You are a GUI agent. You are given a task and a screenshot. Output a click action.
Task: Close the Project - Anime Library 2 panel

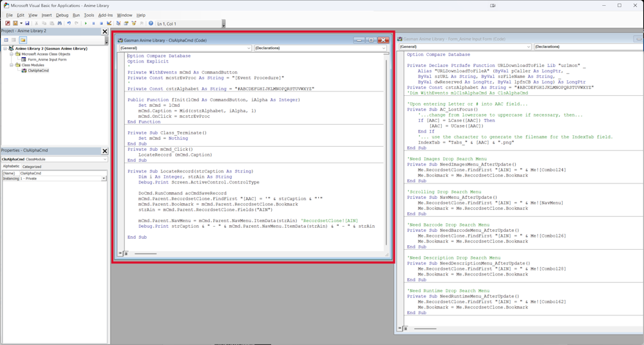(105, 31)
